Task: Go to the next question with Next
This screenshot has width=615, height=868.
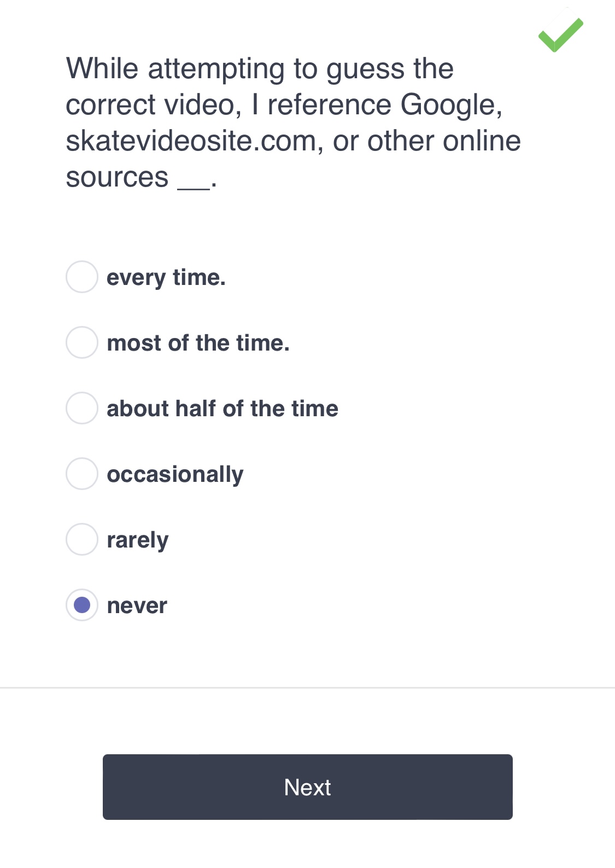Action: pyautogui.click(x=308, y=787)
